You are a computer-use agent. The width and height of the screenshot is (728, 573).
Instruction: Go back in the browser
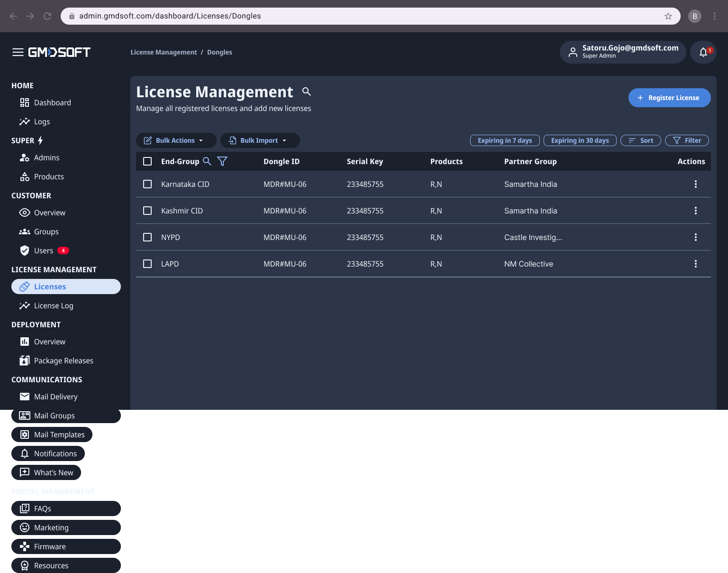pyautogui.click(x=13, y=16)
